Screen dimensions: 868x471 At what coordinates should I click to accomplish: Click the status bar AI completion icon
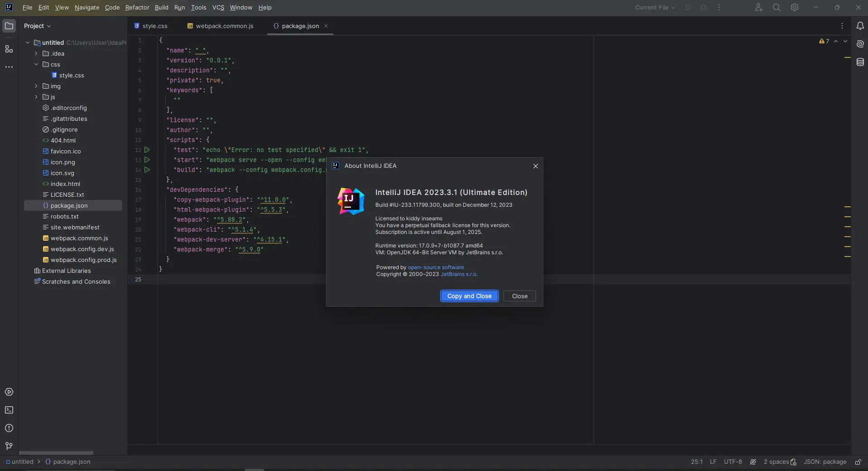[753, 462]
